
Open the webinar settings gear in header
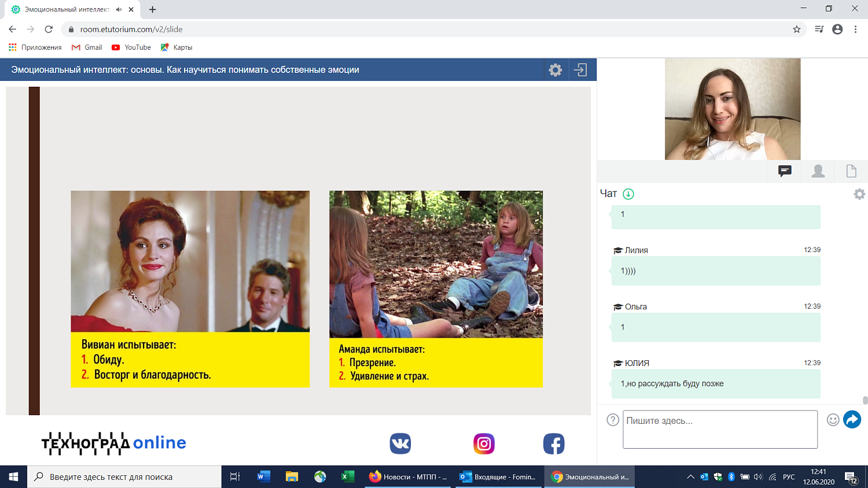coord(556,70)
